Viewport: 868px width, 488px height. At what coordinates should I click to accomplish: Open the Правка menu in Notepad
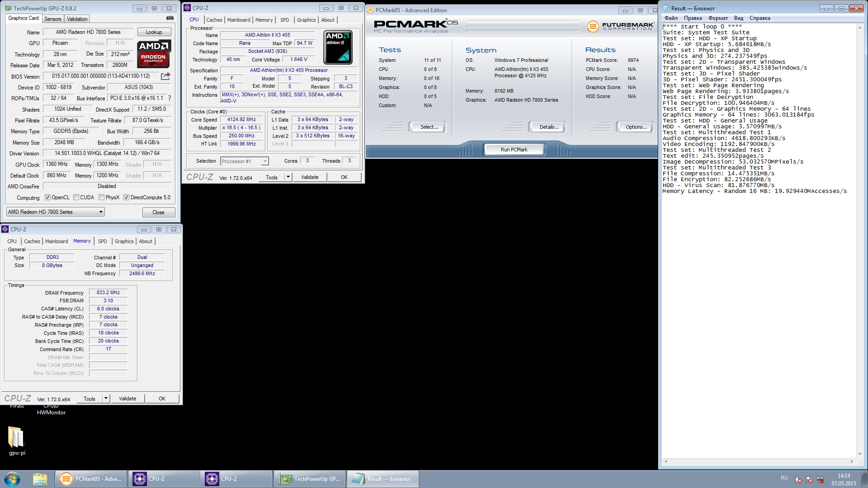pos(693,18)
